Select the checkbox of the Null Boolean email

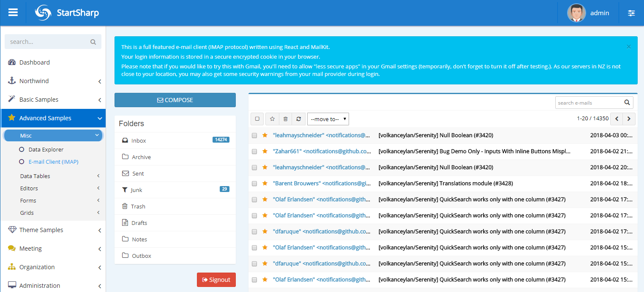tap(254, 135)
